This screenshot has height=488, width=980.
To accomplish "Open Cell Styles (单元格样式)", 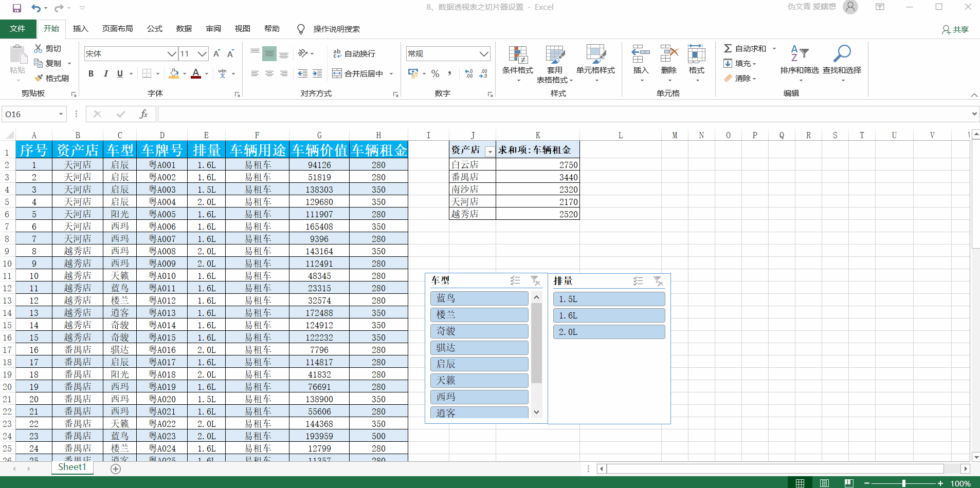I will [x=595, y=63].
